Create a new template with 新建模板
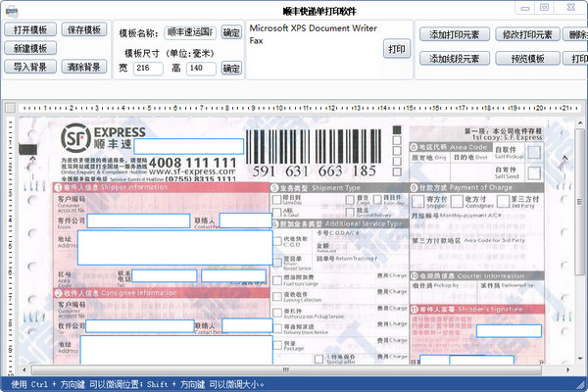This screenshot has height=392, width=588. tap(30, 48)
